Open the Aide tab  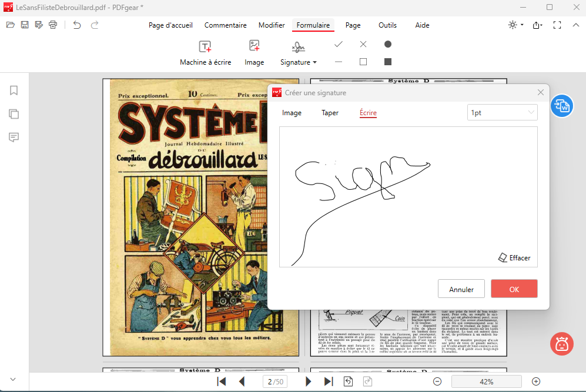pos(423,25)
